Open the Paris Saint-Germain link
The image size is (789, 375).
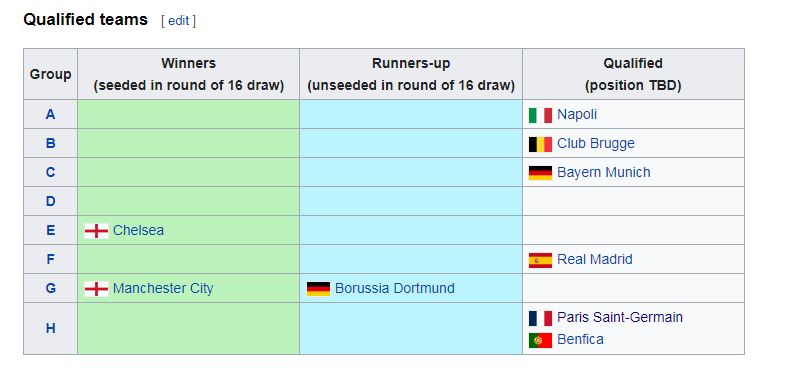[x=620, y=318]
